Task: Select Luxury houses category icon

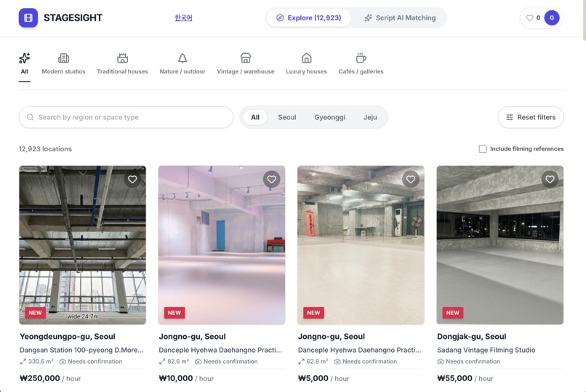Action: coord(307,58)
